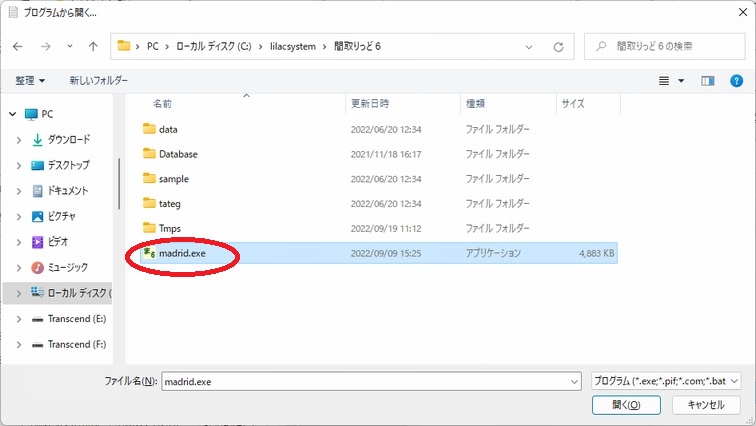This screenshot has width=756, height=426.
Task: Create 新しいフォルダー
Action: 98,80
